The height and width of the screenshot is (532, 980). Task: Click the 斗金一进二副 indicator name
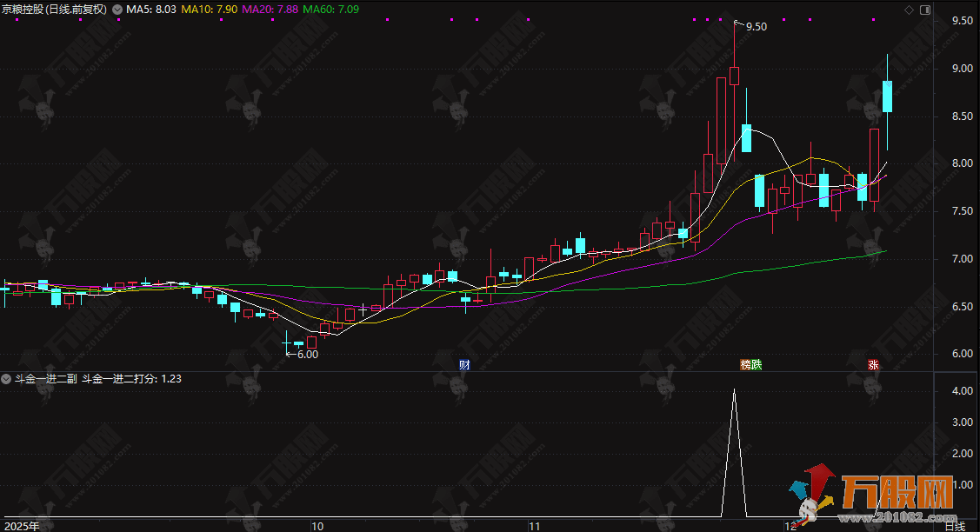coord(46,379)
